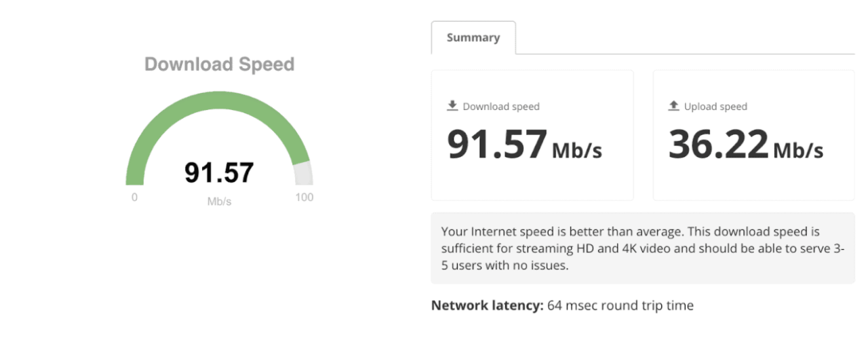This screenshot has width=868, height=340.
Task: Select the Summary tab
Action: (473, 37)
